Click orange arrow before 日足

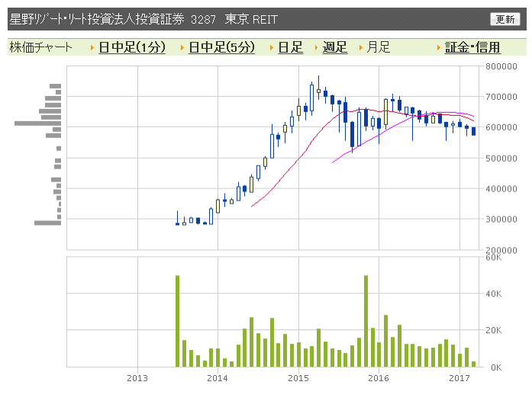[272, 48]
